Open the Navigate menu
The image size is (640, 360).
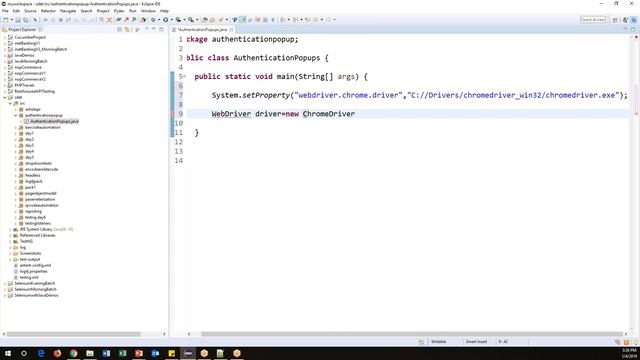pyautogui.click(x=68, y=11)
